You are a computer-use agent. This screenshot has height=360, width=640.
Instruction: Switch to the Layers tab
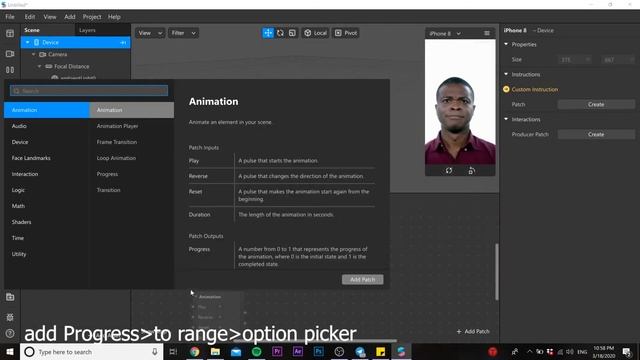coord(87,30)
